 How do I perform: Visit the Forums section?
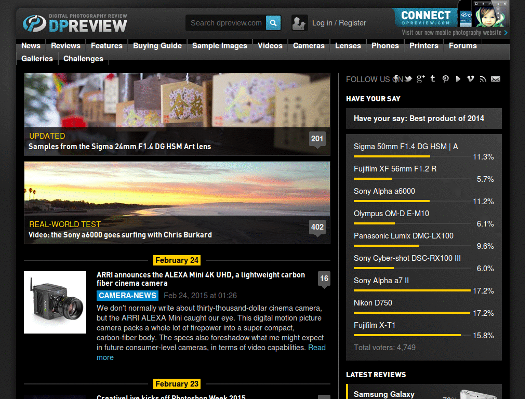pyautogui.click(x=463, y=46)
